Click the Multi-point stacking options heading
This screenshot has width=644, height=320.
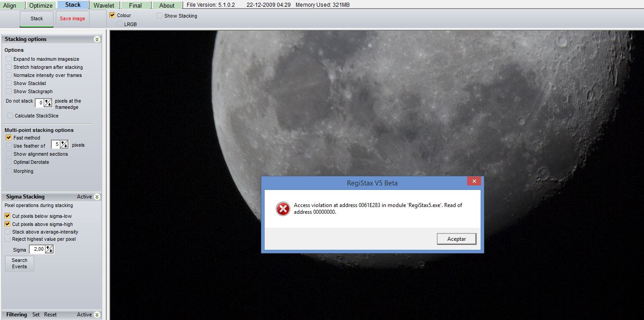[x=39, y=130]
